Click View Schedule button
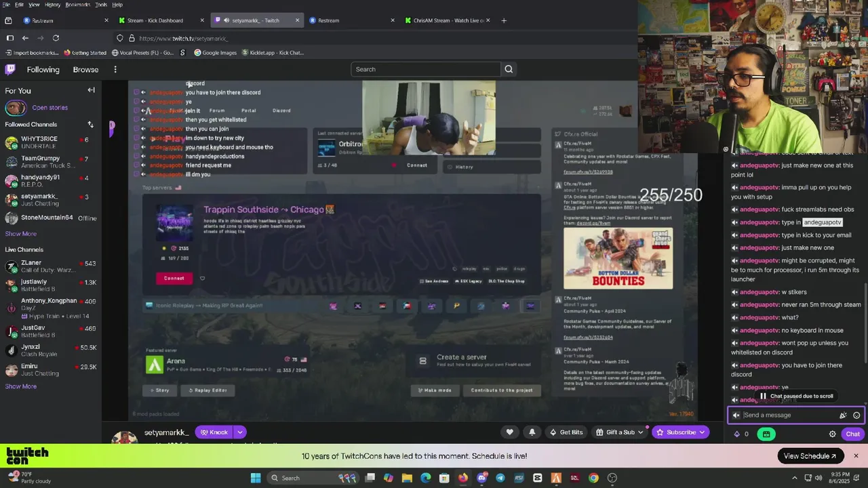 [810, 456]
